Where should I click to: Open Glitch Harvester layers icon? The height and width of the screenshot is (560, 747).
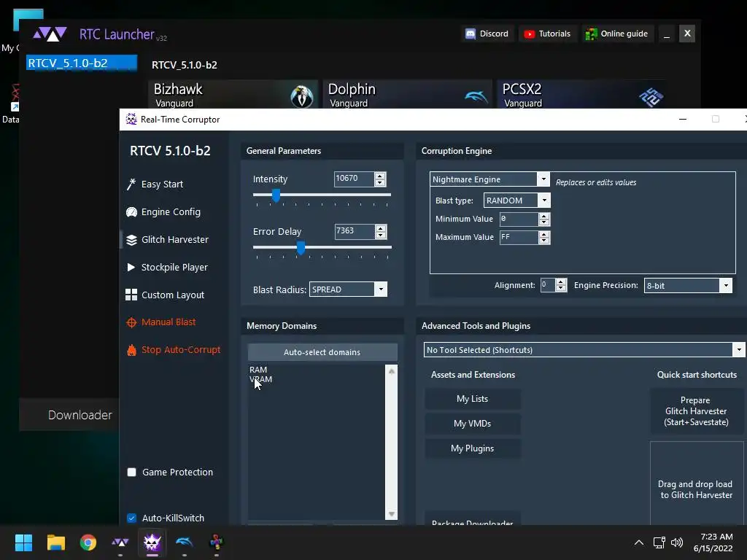coord(131,240)
